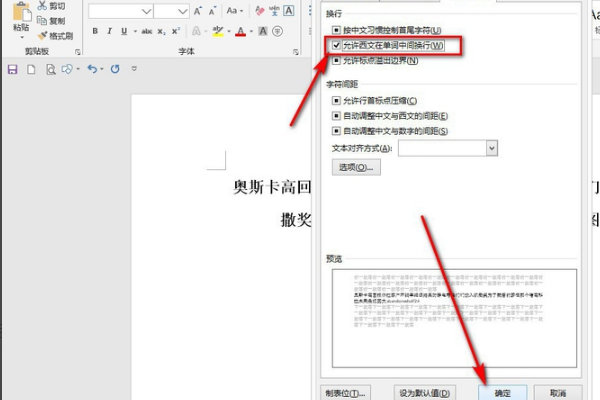This screenshot has height=400, width=600.
Task: Toggle 允许行首标点压缩 checkbox
Action: (336, 101)
